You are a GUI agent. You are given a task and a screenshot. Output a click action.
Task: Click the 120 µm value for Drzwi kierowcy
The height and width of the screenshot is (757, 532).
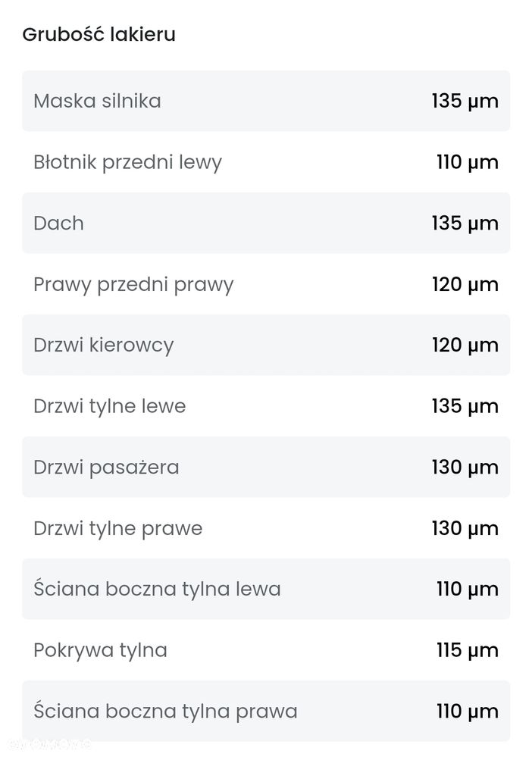pos(465,346)
